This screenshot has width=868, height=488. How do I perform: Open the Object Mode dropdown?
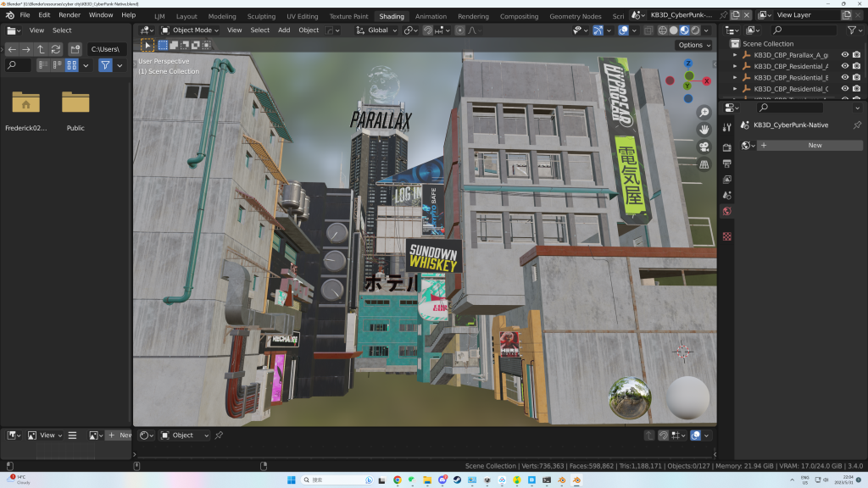click(190, 30)
